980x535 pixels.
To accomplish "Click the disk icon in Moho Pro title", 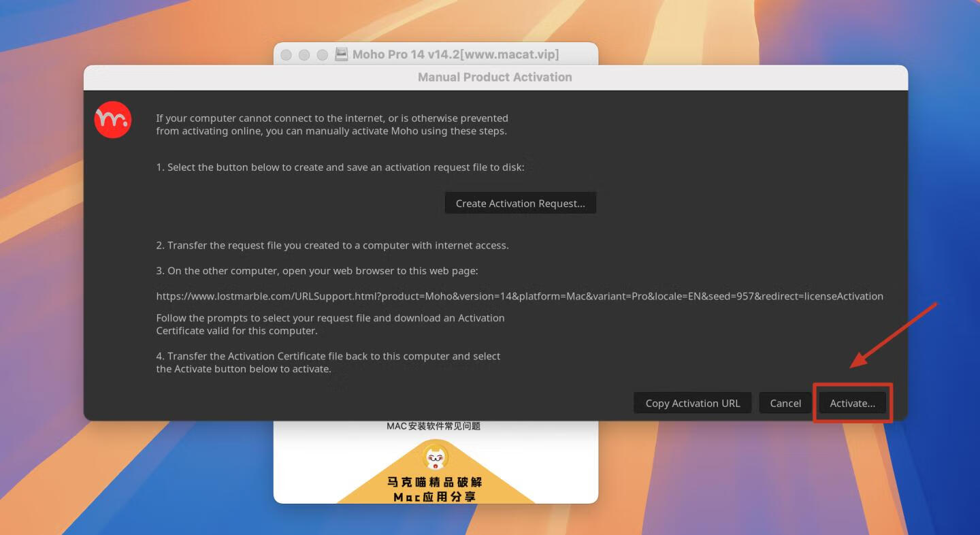I will click(342, 54).
